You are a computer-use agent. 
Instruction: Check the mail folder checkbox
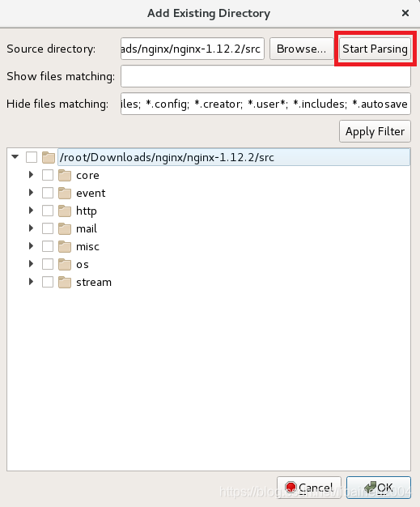[x=48, y=228]
